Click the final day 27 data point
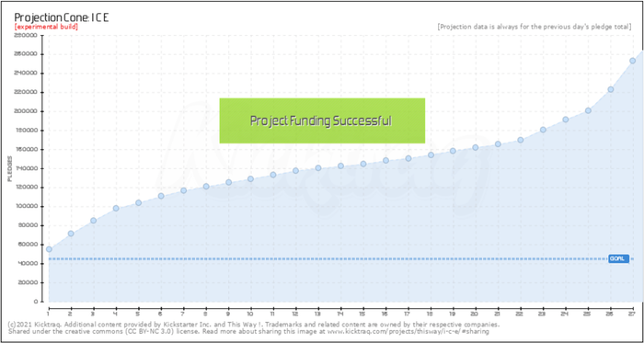This screenshot has height=343, width=644. tap(633, 61)
